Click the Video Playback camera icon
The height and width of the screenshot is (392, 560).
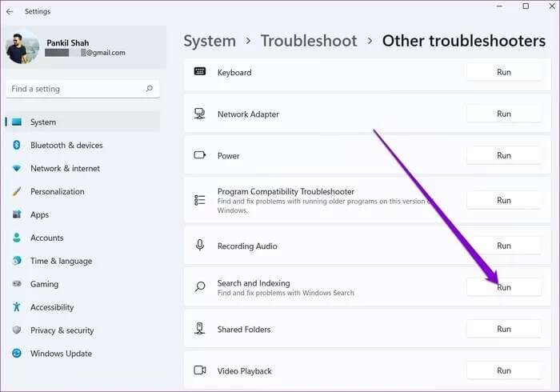tap(200, 370)
